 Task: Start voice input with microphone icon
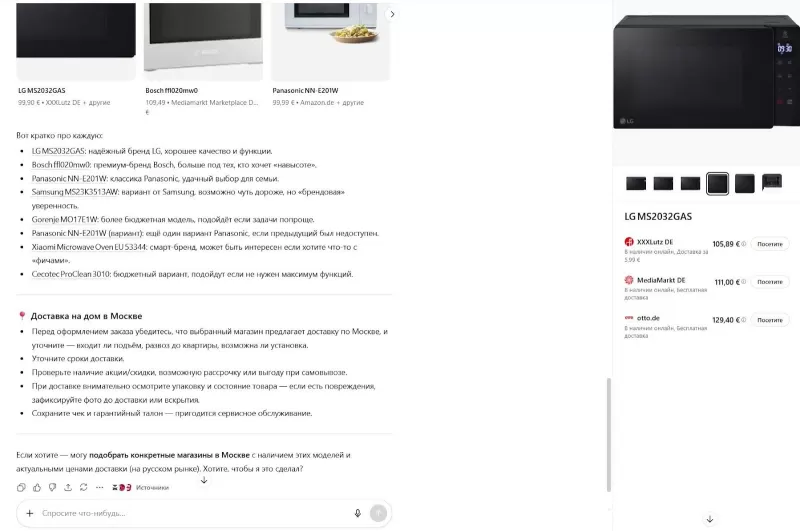tap(358, 513)
